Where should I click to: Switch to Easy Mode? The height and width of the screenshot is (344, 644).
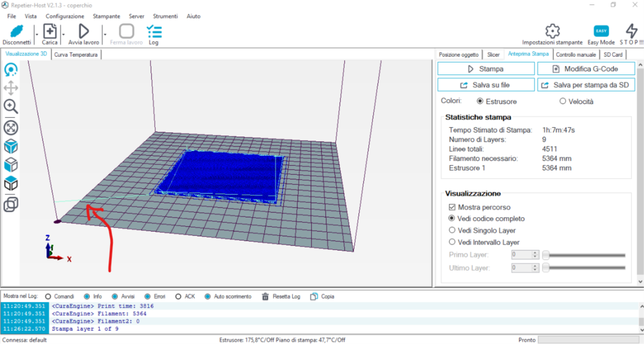(x=601, y=32)
